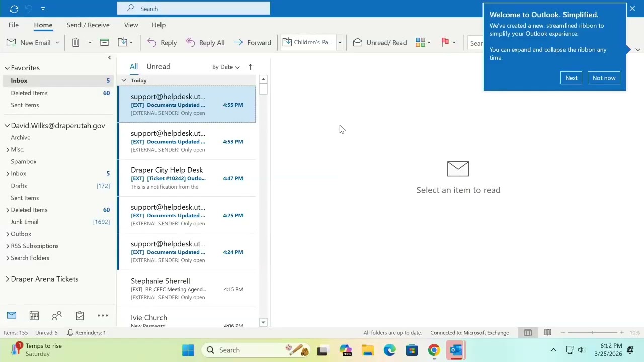The image size is (644, 362).
Task: Apply the Children's Pa... quick step
Action: [x=308, y=42]
